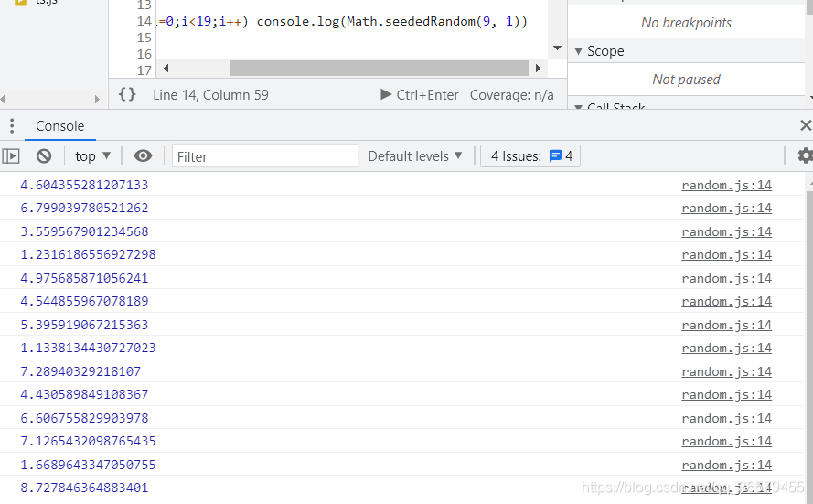Click the pretty-print curly braces icon

pos(127,94)
